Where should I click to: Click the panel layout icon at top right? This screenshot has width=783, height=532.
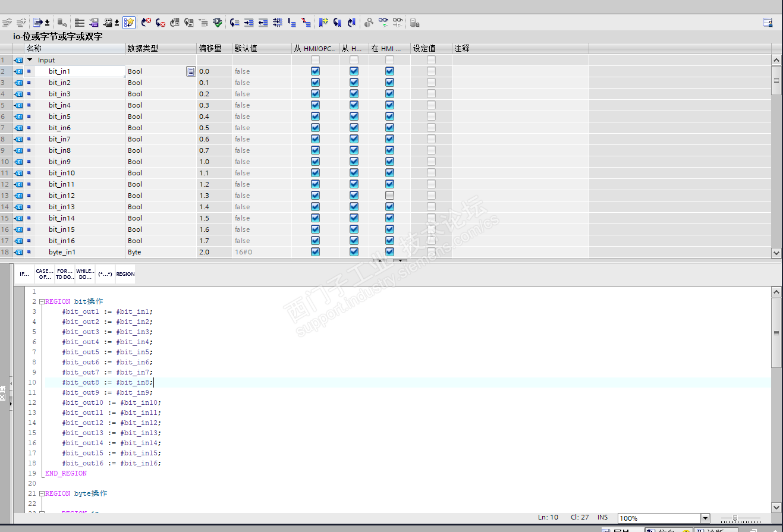768,23
